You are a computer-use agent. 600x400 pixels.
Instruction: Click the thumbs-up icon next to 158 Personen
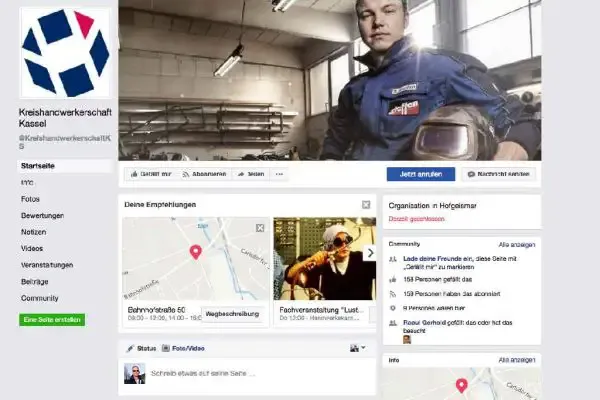pyautogui.click(x=393, y=279)
